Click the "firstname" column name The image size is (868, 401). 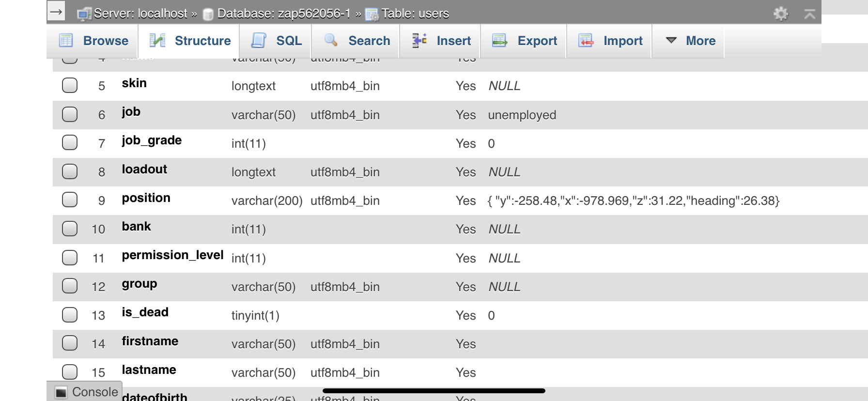(x=150, y=341)
